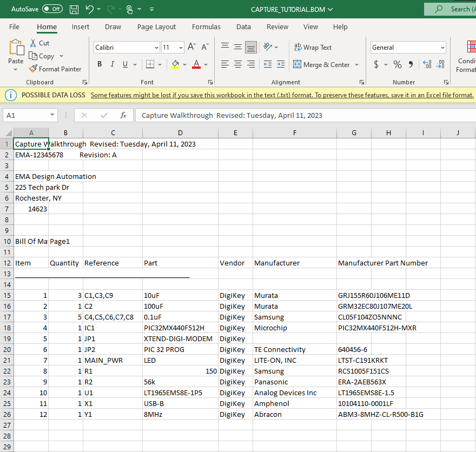Open Alignment settings dialog launcher

[361, 82]
